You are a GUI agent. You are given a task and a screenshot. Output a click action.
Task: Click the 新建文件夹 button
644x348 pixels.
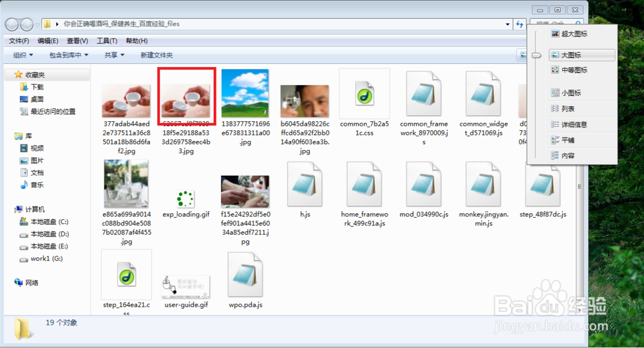tap(156, 55)
